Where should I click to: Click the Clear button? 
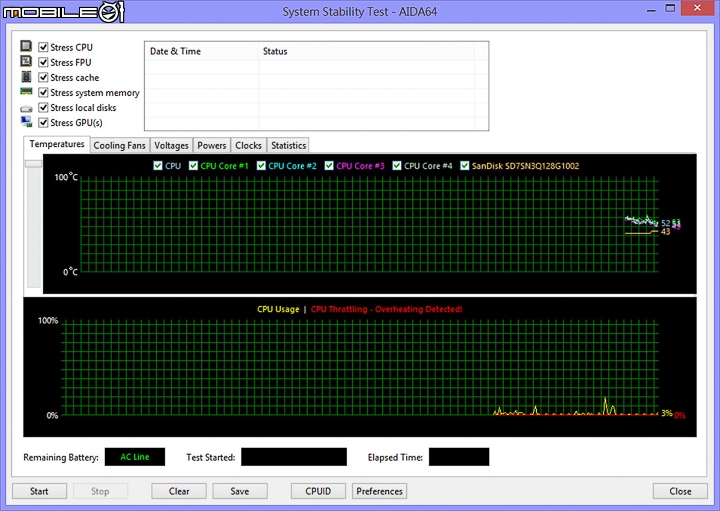point(179,491)
